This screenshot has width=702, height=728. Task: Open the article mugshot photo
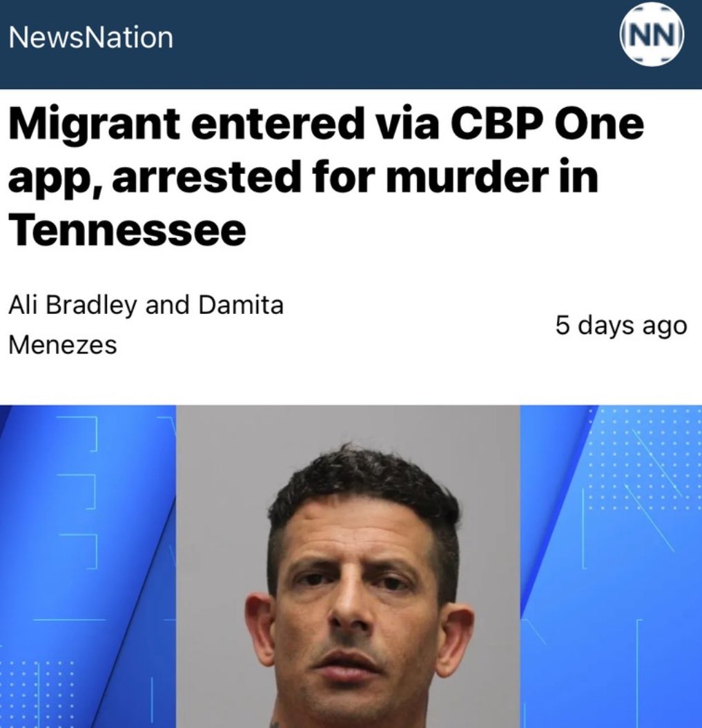pyautogui.click(x=348, y=567)
